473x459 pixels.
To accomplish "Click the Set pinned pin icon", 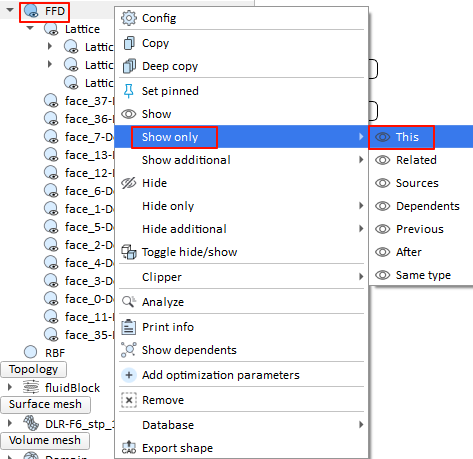I will point(129,91).
